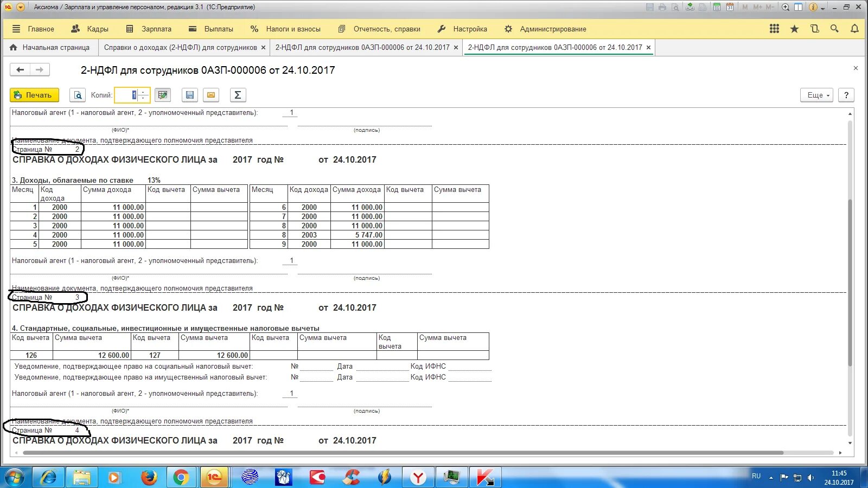Go back with the left arrow button
This screenshot has width=868, height=488.
[20, 69]
